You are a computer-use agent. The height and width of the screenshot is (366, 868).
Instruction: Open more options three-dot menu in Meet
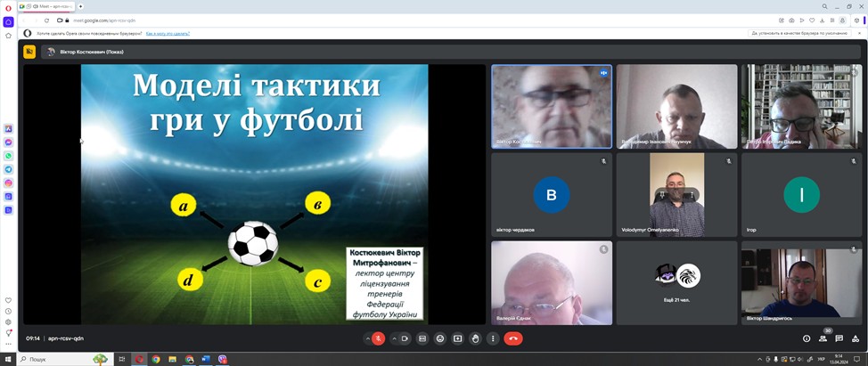493,338
